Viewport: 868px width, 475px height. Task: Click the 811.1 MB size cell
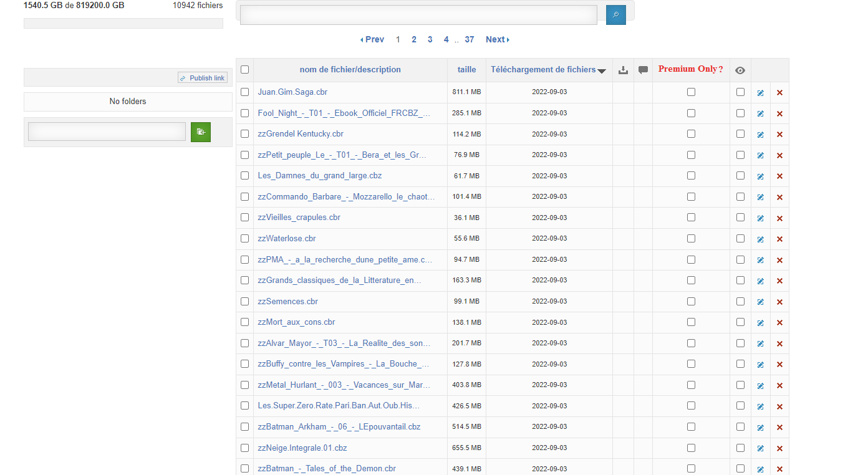click(x=466, y=92)
